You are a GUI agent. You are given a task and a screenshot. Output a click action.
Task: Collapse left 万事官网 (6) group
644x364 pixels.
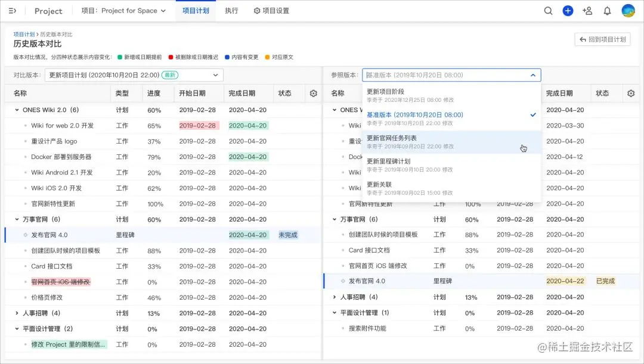[17, 220]
